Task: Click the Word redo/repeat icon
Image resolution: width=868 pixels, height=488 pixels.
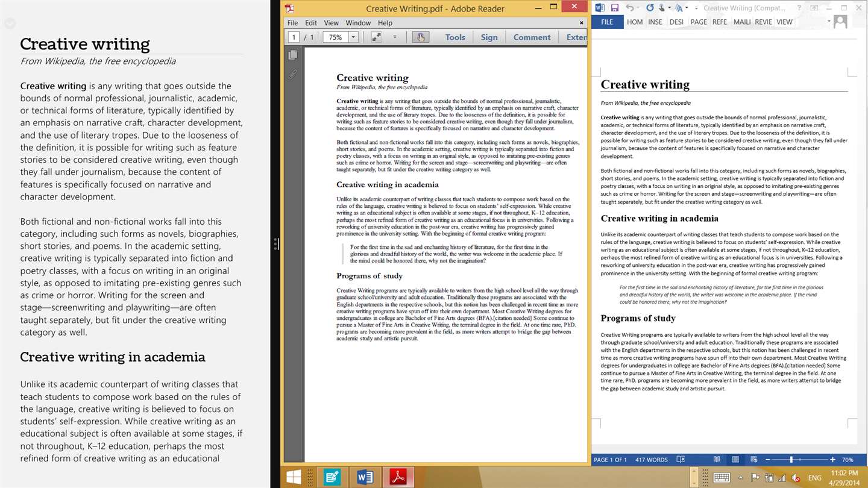Action: (650, 8)
